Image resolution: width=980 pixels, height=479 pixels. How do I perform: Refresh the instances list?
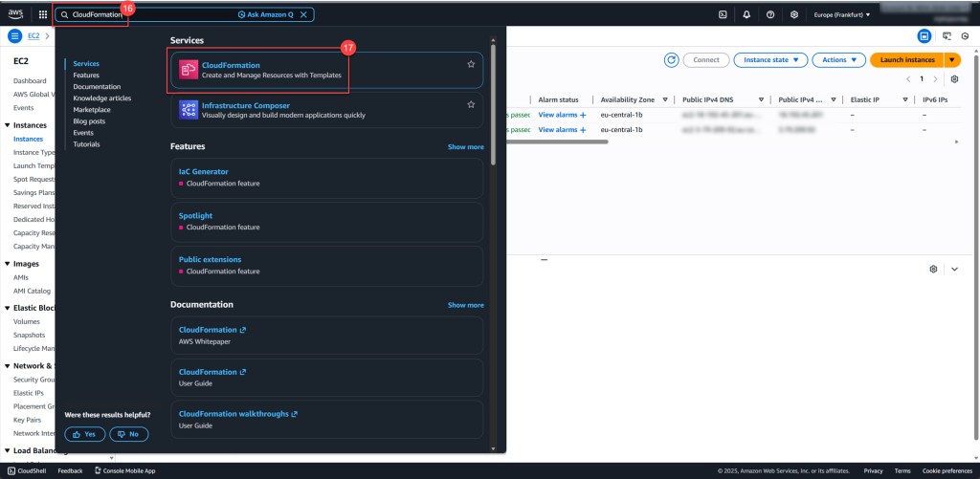[x=672, y=59]
